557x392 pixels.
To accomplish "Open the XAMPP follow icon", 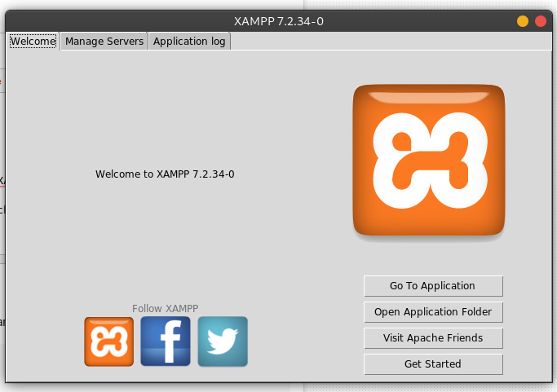I will pos(109,341).
